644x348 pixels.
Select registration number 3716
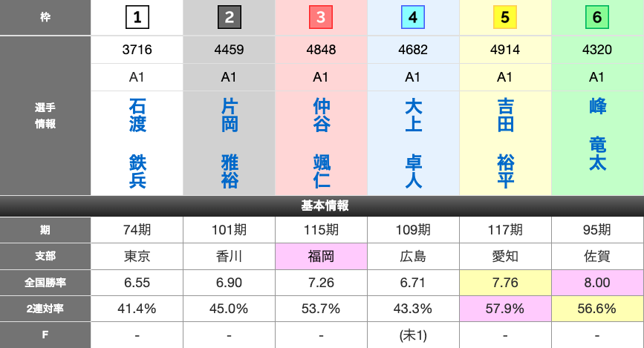tap(137, 50)
